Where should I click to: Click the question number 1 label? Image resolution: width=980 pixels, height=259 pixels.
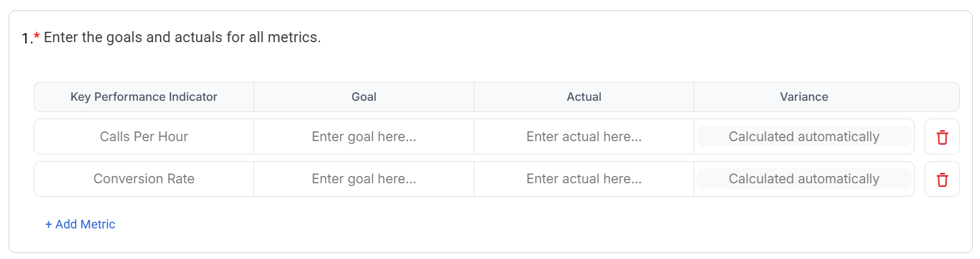(26, 38)
